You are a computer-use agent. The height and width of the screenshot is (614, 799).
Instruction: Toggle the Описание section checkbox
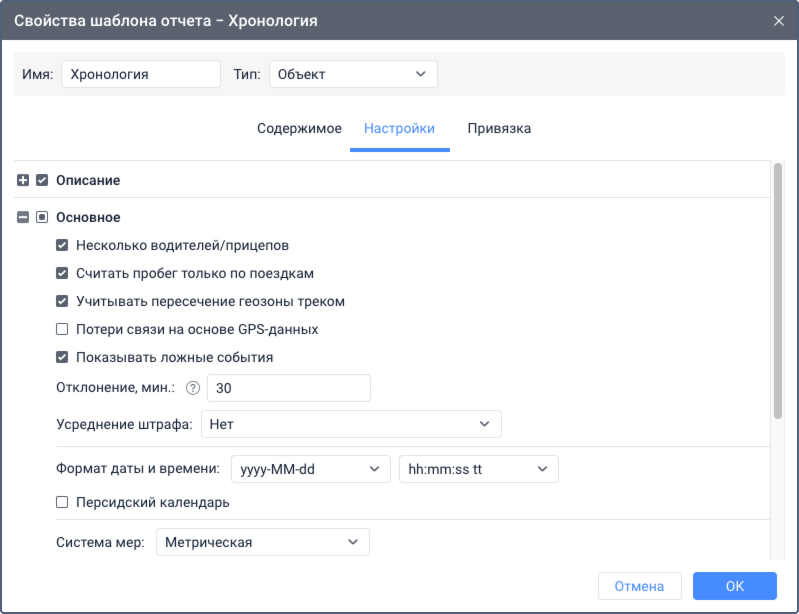pyautogui.click(x=42, y=181)
